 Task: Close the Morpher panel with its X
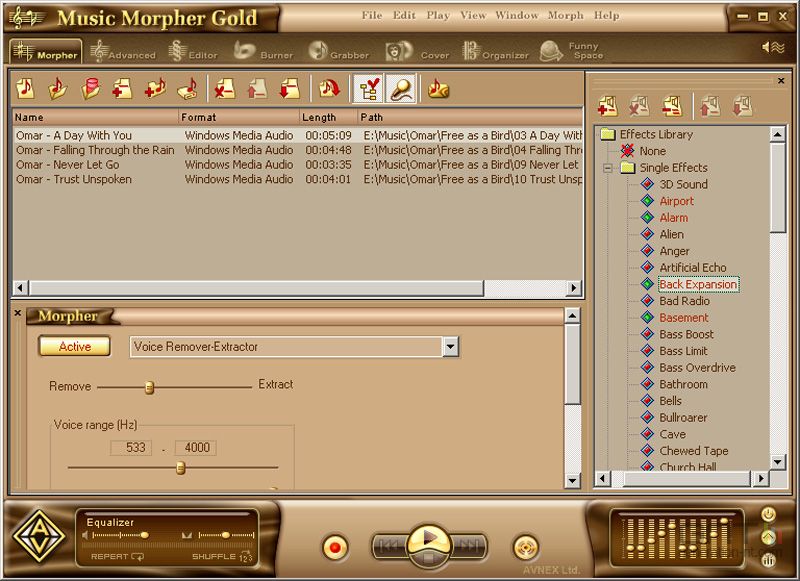(17, 313)
